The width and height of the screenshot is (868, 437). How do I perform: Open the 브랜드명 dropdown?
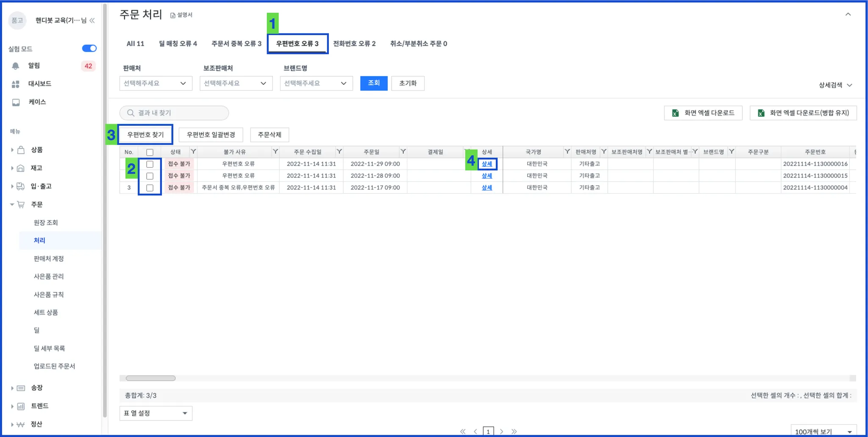click(x=316, y=83)
